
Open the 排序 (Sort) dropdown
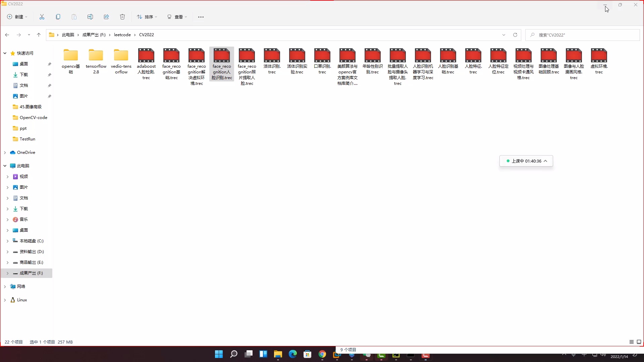[x=147, y=17]
